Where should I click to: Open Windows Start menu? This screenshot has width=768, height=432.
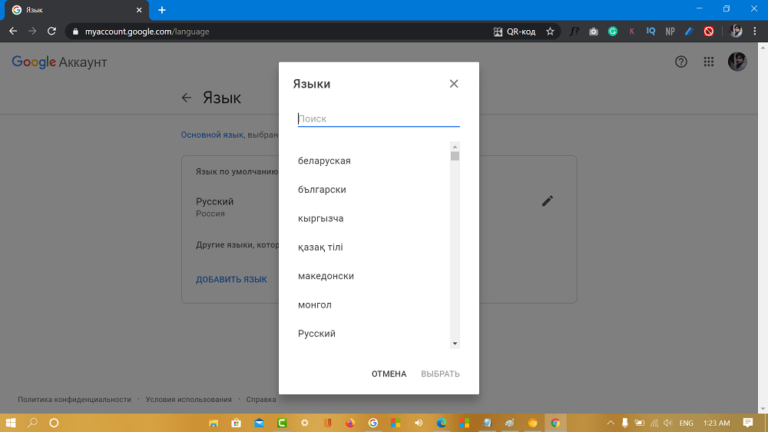click(x=11, y=423)
